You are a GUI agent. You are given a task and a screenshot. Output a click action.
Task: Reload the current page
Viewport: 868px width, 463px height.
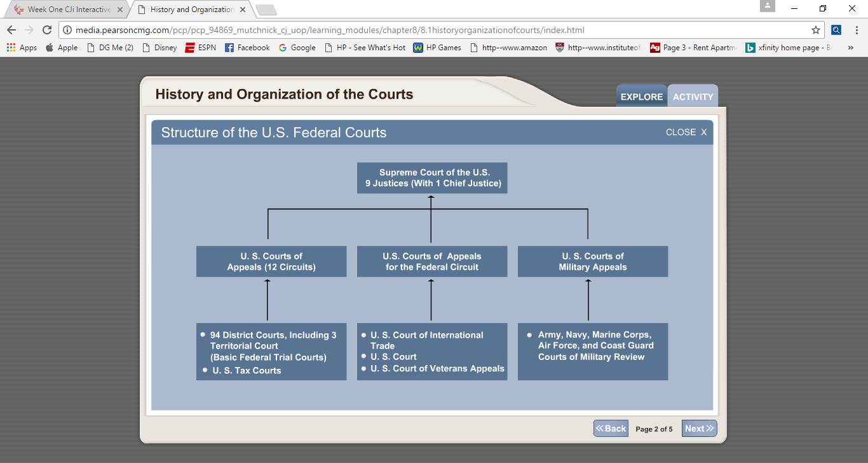pyautogui.click(x=46, y=30)
